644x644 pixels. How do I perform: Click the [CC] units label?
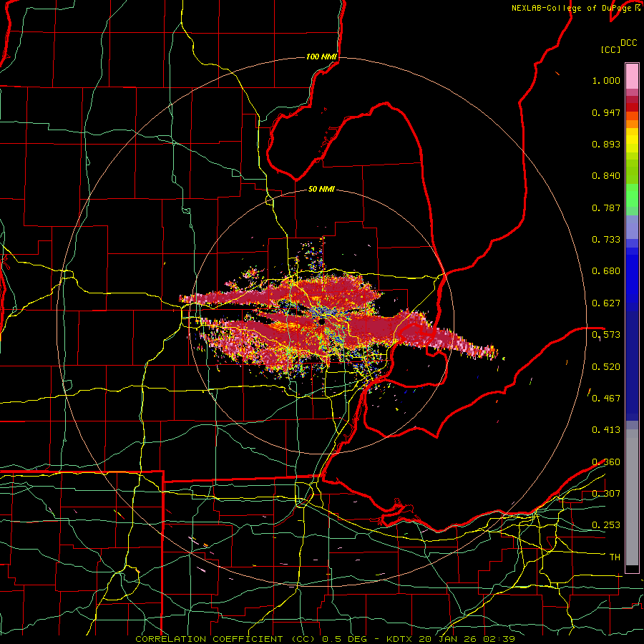click(x=610, y=49)
